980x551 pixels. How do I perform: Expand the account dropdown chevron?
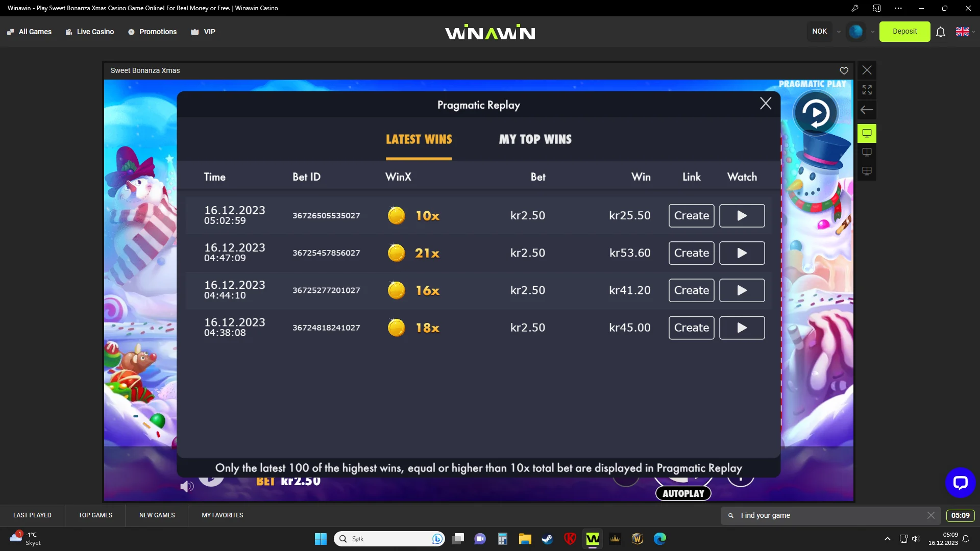tap(873, 32)
